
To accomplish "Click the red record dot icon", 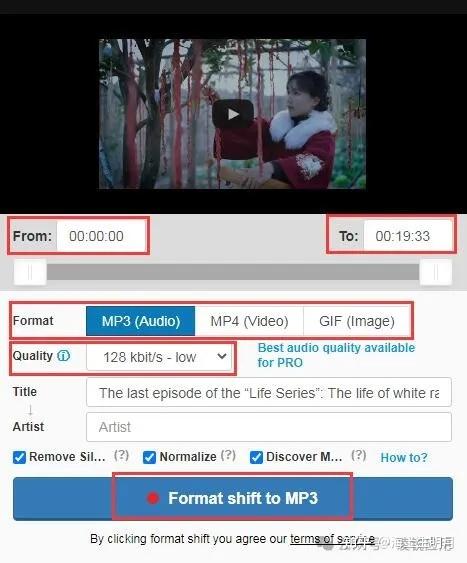I will tap(153, 498).
